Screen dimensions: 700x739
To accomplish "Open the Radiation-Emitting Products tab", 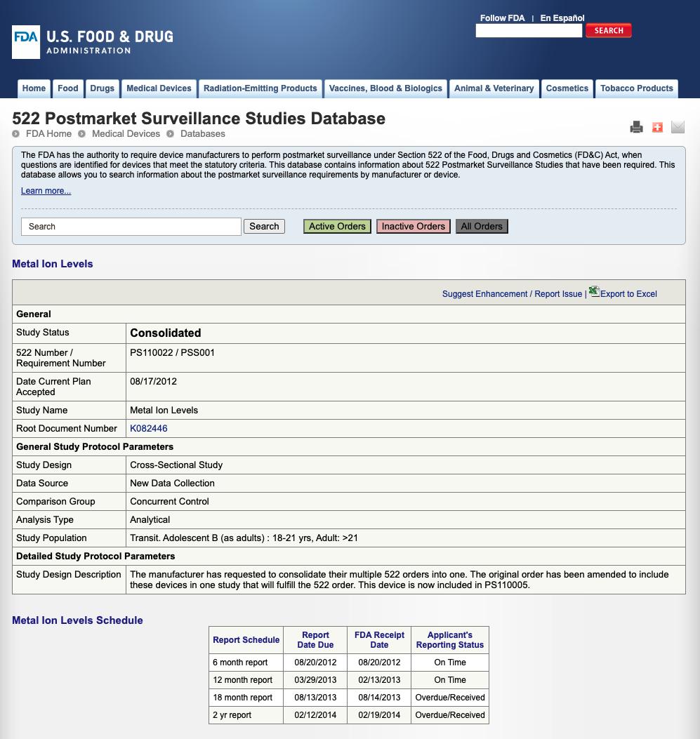I will coord(260,88).
